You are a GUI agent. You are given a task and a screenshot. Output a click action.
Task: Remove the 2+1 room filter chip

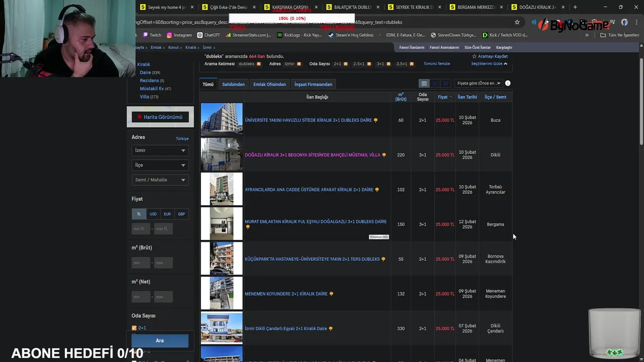(x=345, y=64)
